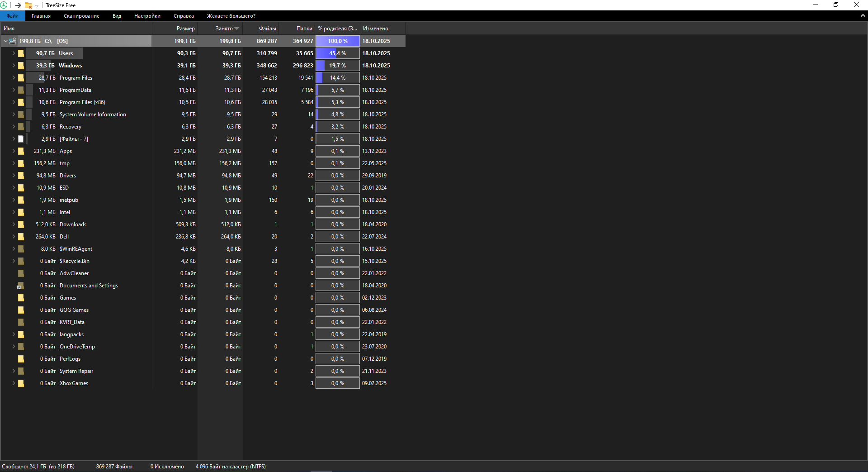
Task: Click the inetpub folder icon
Action: (21, 200)
